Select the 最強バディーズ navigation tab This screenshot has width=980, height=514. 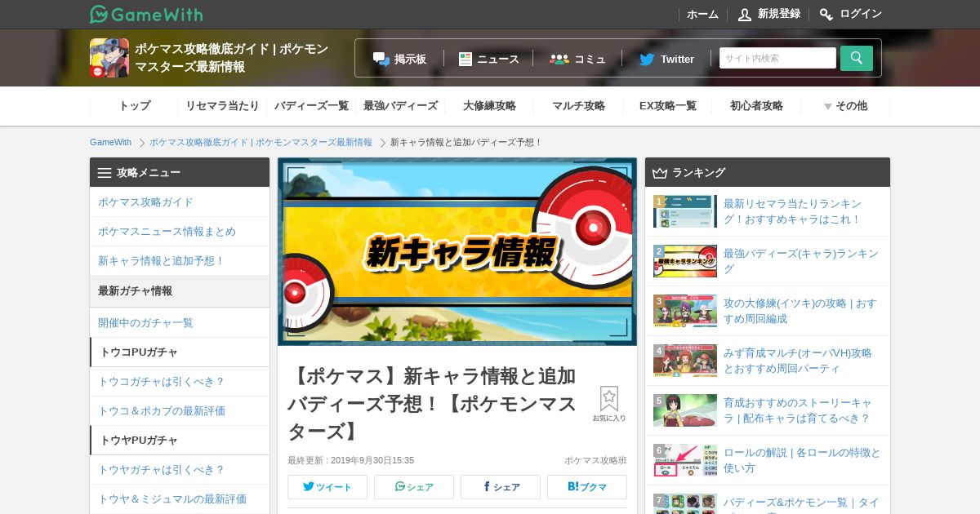400,106
